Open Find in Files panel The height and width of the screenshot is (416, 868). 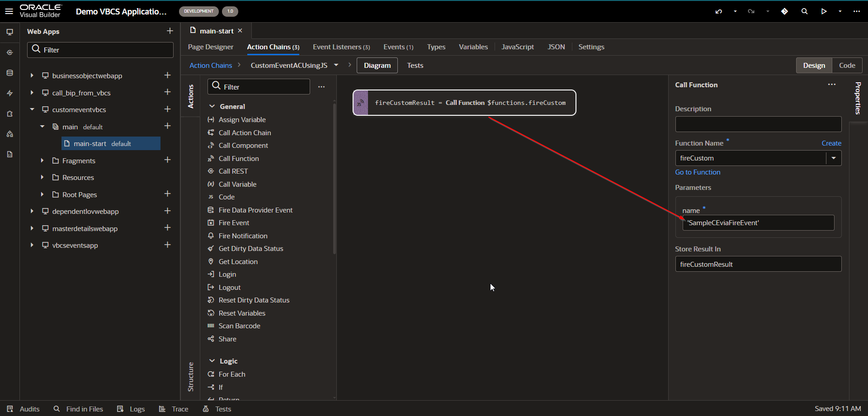[x=79, y=409]
